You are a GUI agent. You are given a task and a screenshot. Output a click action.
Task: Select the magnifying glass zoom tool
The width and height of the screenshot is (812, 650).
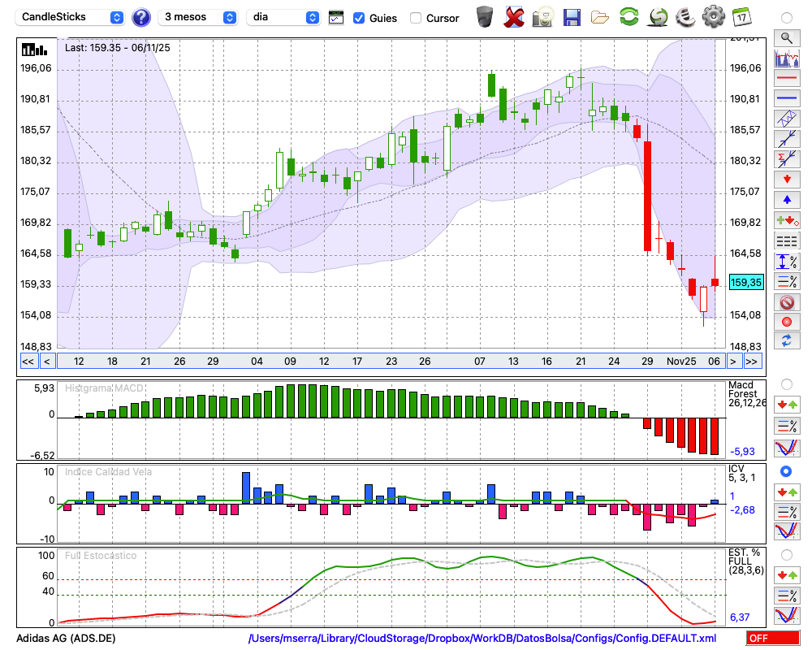787,38
